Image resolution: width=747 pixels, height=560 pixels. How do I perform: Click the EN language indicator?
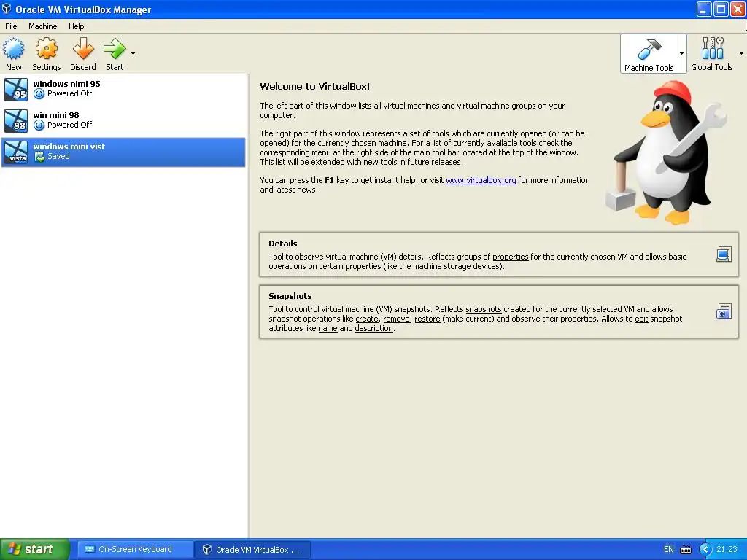tap(668, 549)
